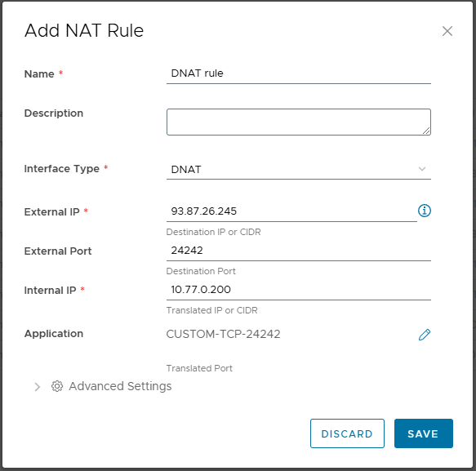Open the Interface Type dropdown
This screenshot has width=476, height=471.
[298, 169]
